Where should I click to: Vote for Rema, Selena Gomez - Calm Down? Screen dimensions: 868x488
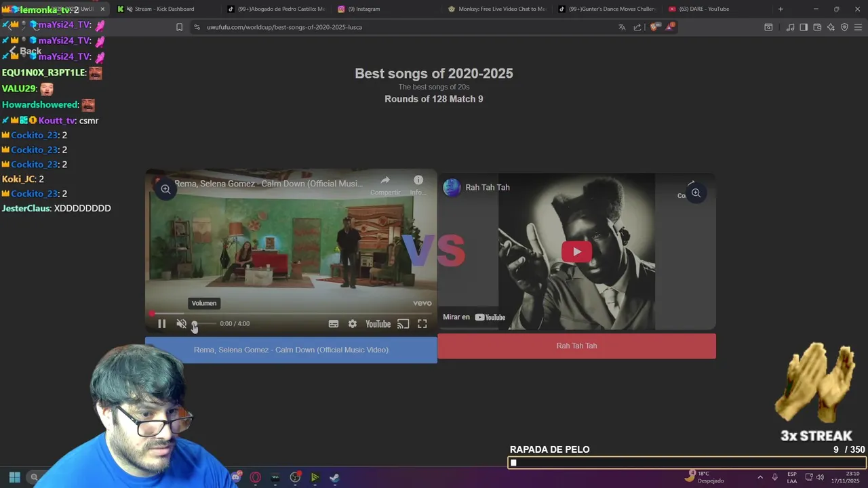[x=291, y=350]
